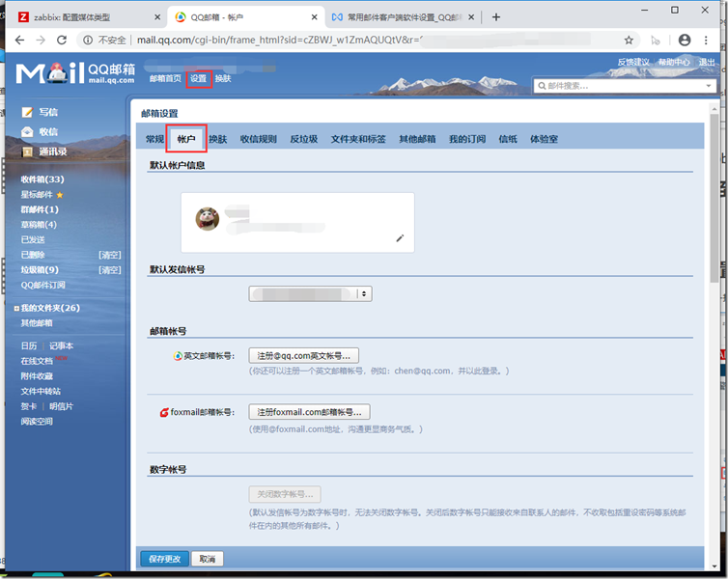The width and height of the screenshot is (728, 579).
Task: Click the 退出 logout link
Action: 707,62
